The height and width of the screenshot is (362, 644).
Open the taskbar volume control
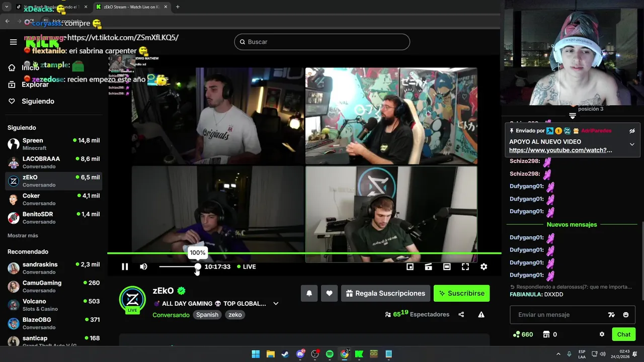click(x=603, y=354)
